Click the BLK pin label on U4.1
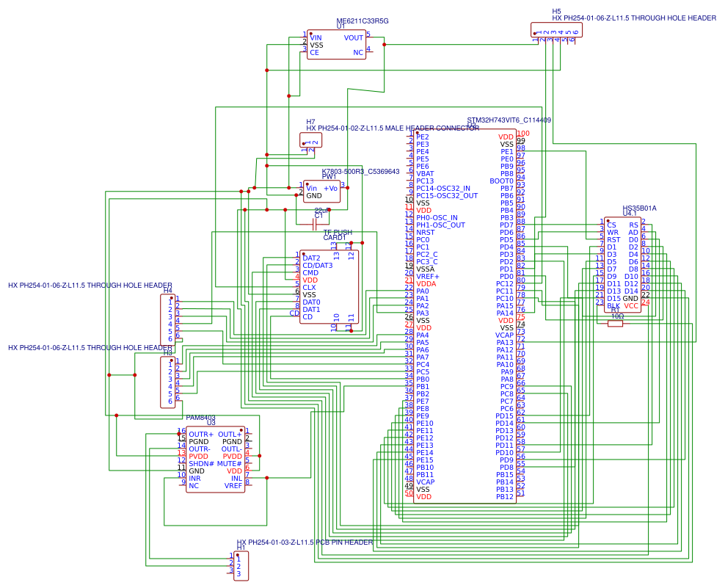 click(x=613, y=306)
